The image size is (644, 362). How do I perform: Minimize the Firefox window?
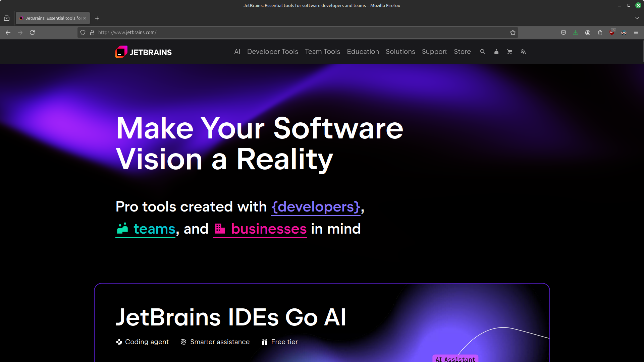pyautogui.click(x=620, y=5)
